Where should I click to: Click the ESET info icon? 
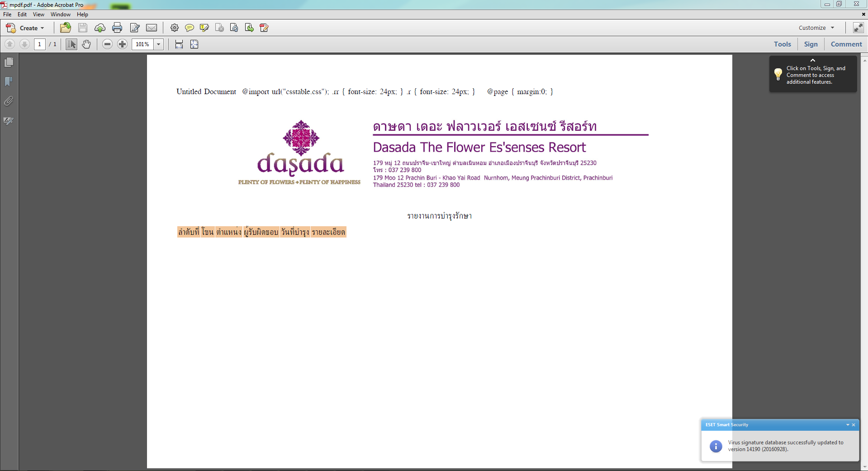716,446
